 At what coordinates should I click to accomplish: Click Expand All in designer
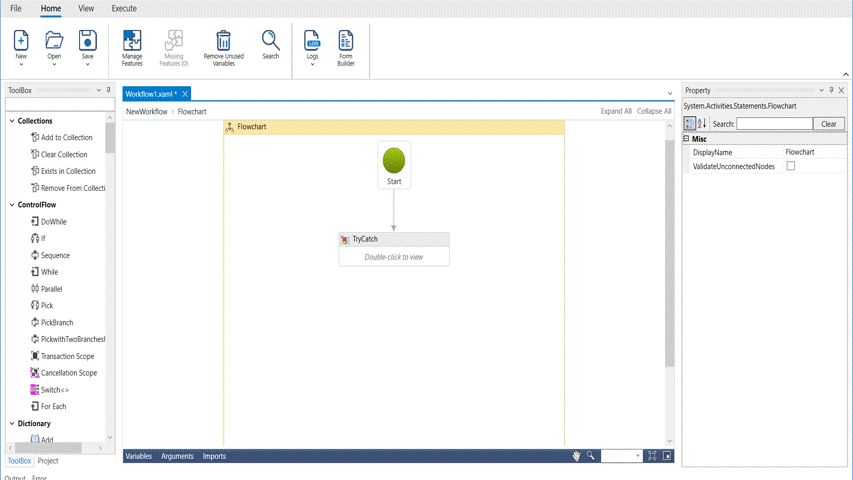click(x=616, y=111)
